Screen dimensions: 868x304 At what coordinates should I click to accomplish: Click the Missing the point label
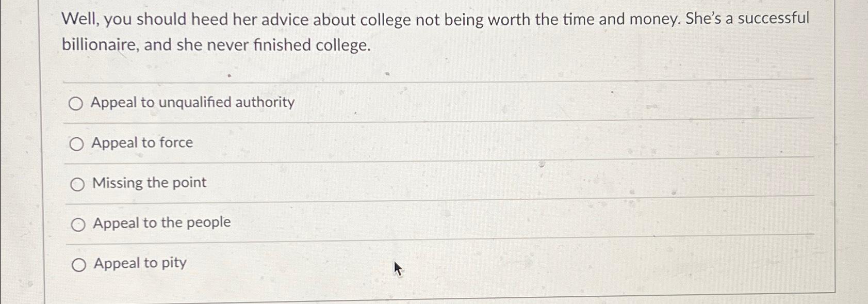[x=149, y=183]
